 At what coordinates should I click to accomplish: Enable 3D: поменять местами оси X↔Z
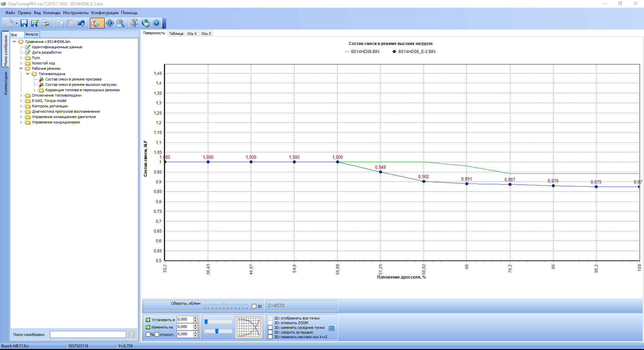click(270, 337)
